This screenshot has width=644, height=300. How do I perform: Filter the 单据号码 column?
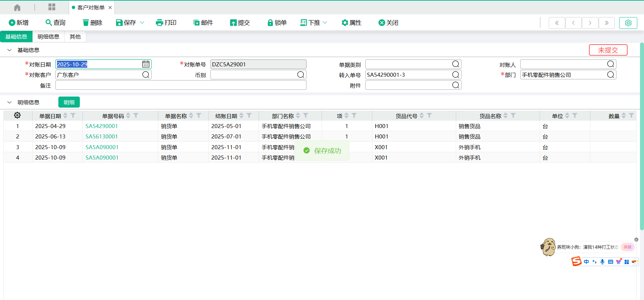136,116
